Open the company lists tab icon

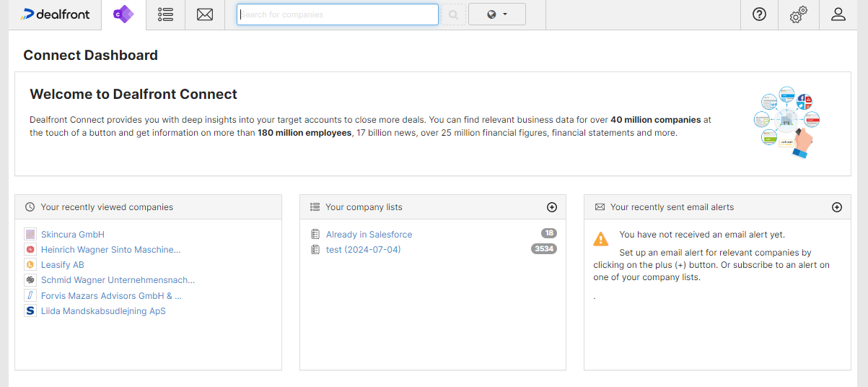coord(166,14)
